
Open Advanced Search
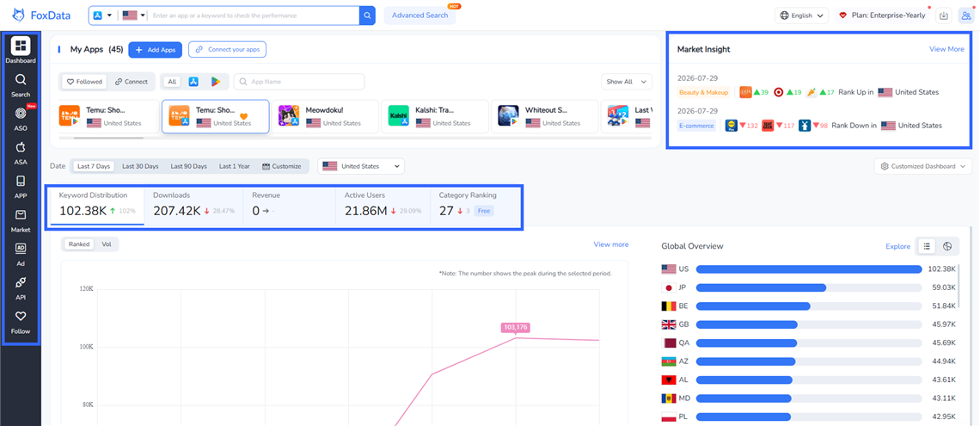pos(420,15)
